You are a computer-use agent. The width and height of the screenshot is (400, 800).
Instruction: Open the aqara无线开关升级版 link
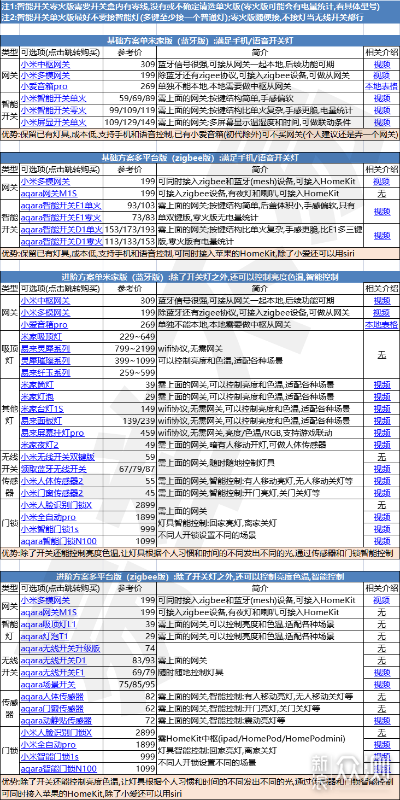(x=60, y=648)
